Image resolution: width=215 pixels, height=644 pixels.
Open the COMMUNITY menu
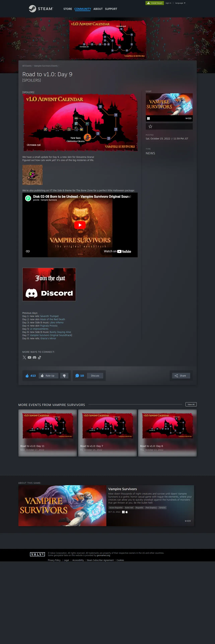83,9
